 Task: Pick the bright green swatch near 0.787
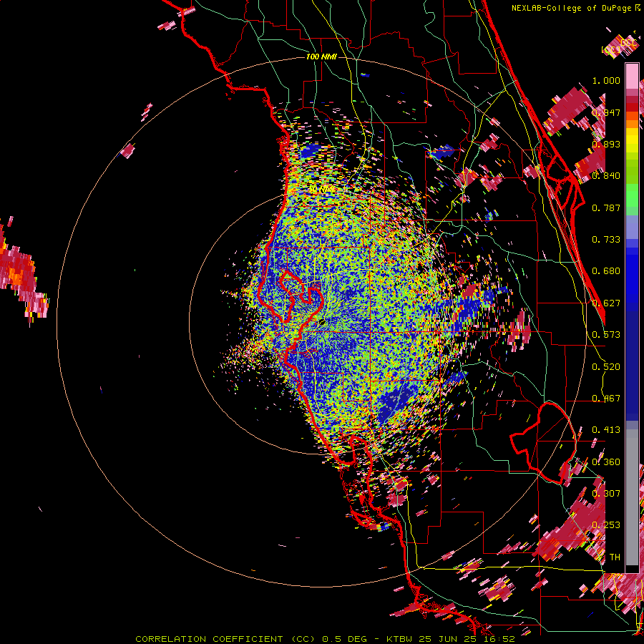[632, 198]
